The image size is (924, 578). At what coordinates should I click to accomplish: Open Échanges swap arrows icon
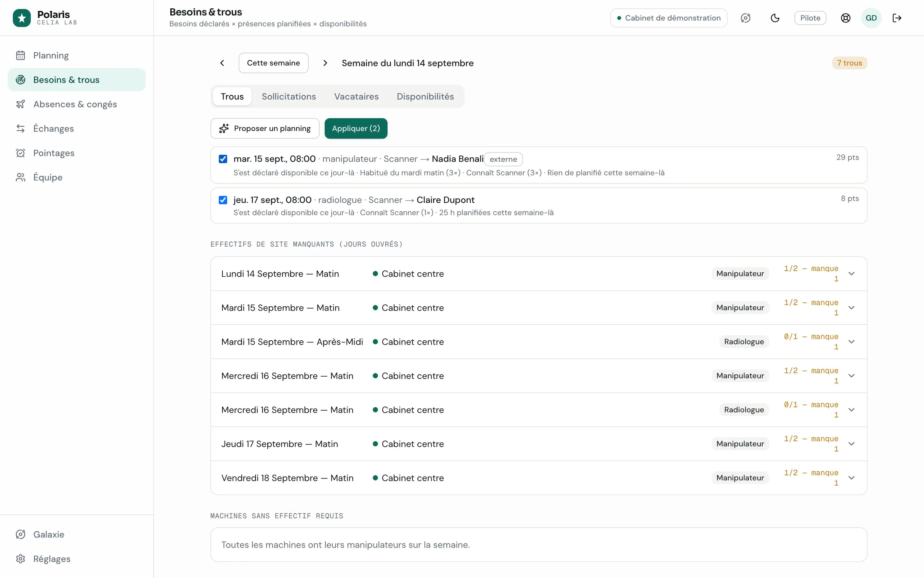pyautogui.click(x=21, y=128)
